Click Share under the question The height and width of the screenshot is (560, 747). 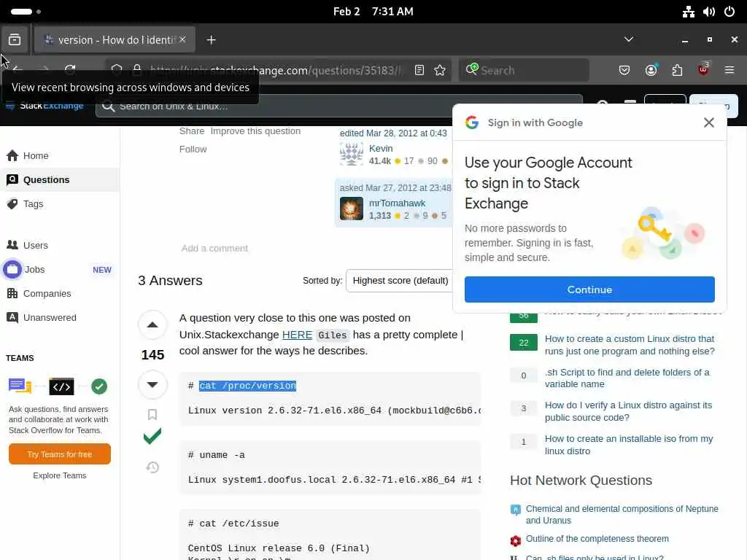[192, 131]
